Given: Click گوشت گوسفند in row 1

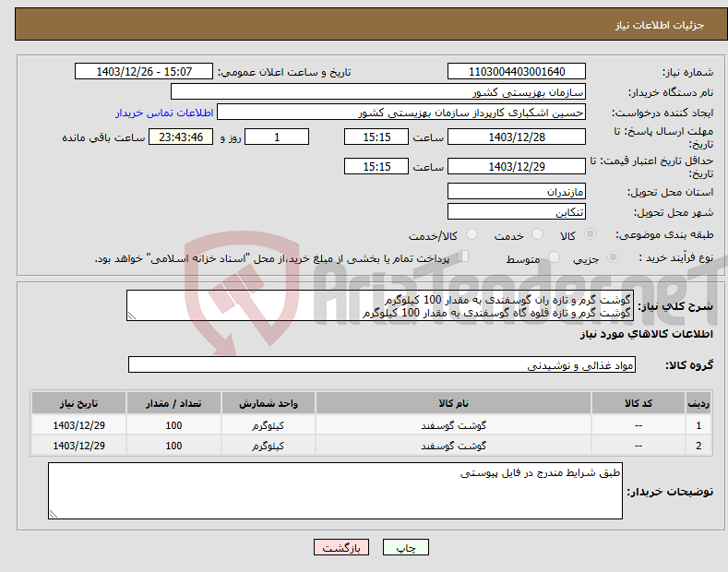Looking at the screenshot, I should click(453, 425).
